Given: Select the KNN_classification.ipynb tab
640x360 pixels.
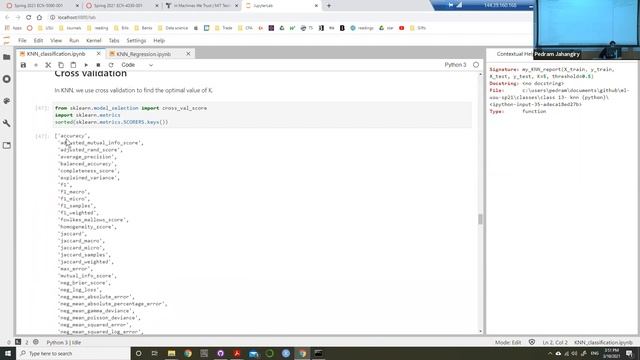Looking at the screenshot, I should [56, 54].
